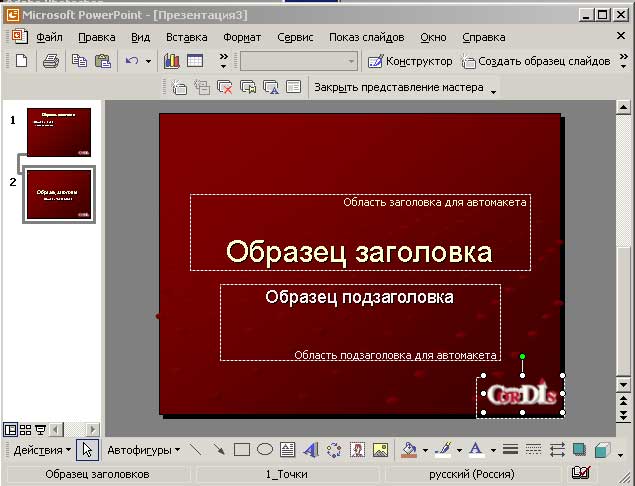The height and width of the screenshot is (486, 635).
Task: Select the Rectangle drawing tool
Action: (x=241, y=450)
